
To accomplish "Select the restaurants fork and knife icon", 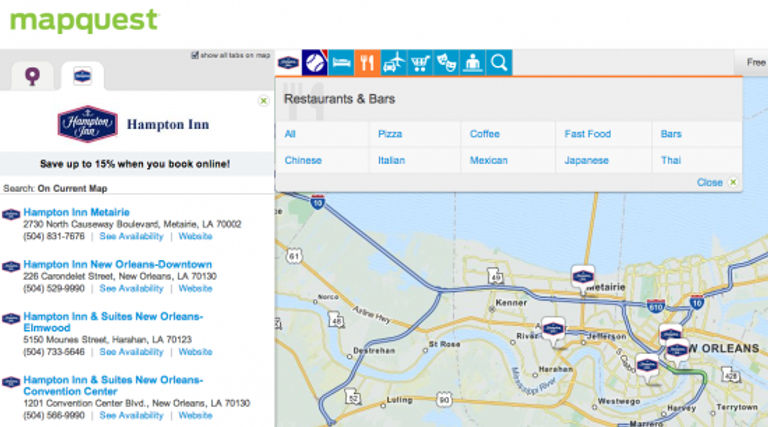I will 367,63.
